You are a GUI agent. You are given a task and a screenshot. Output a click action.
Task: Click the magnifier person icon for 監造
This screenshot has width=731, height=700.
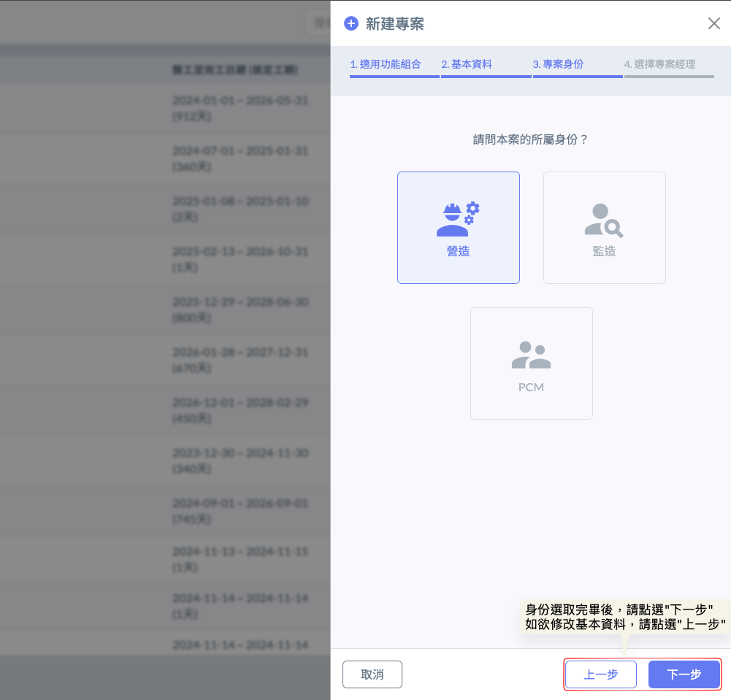coord(604,220)
